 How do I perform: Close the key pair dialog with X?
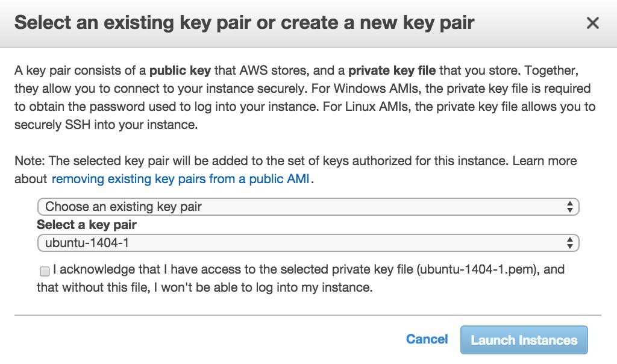pos(593,24)
